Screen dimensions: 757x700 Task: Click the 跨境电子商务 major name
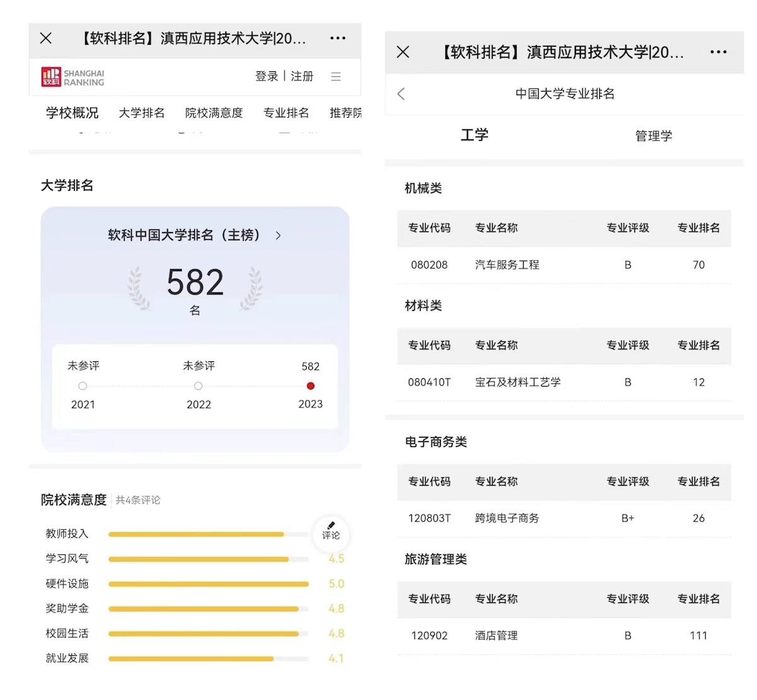click(507, 518)
